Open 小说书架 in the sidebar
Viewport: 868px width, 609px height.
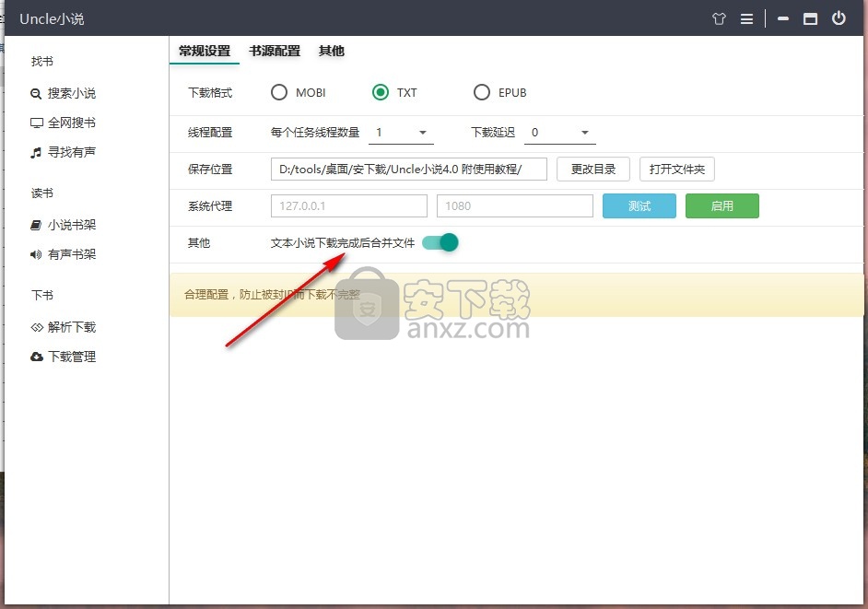click(x=71, y=225)
